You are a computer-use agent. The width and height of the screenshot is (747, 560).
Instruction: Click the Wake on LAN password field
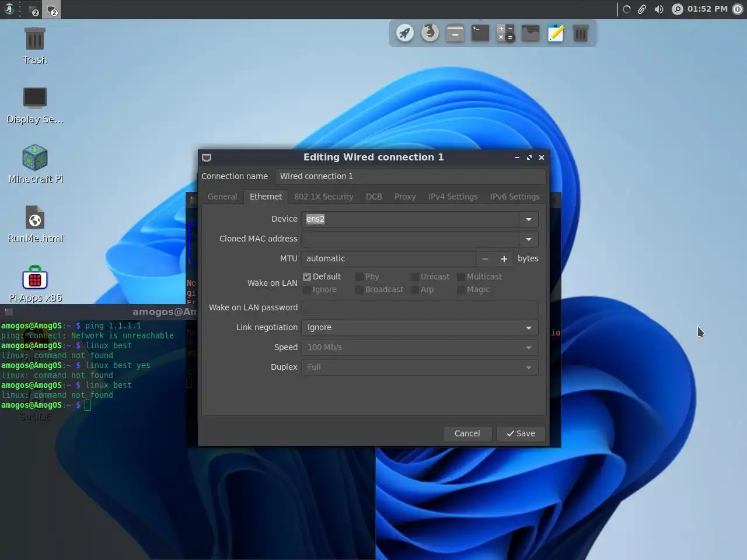[x=420, y=308]
